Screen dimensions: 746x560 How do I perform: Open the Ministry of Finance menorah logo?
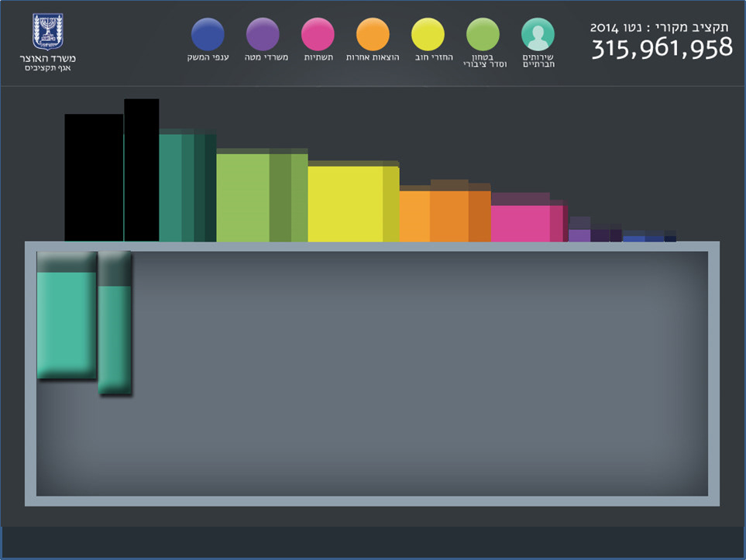coord(47,32)
